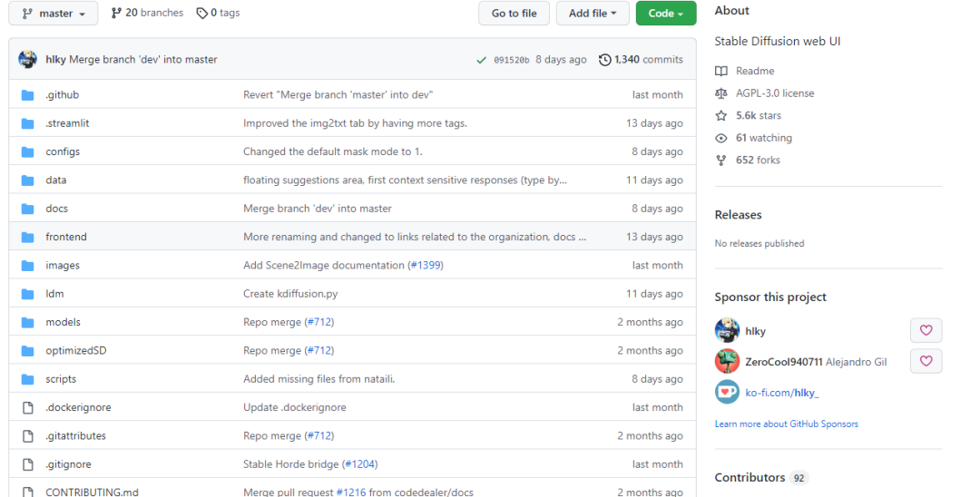This screenshot has height=497, width=980.
Task: Click the .gitignore file icon
Action: click(x=27, y=464)
